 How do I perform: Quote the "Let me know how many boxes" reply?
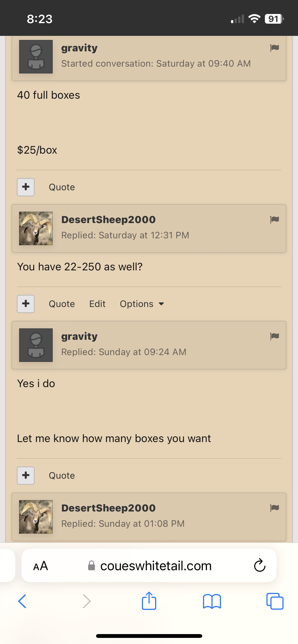click(62, 476)
